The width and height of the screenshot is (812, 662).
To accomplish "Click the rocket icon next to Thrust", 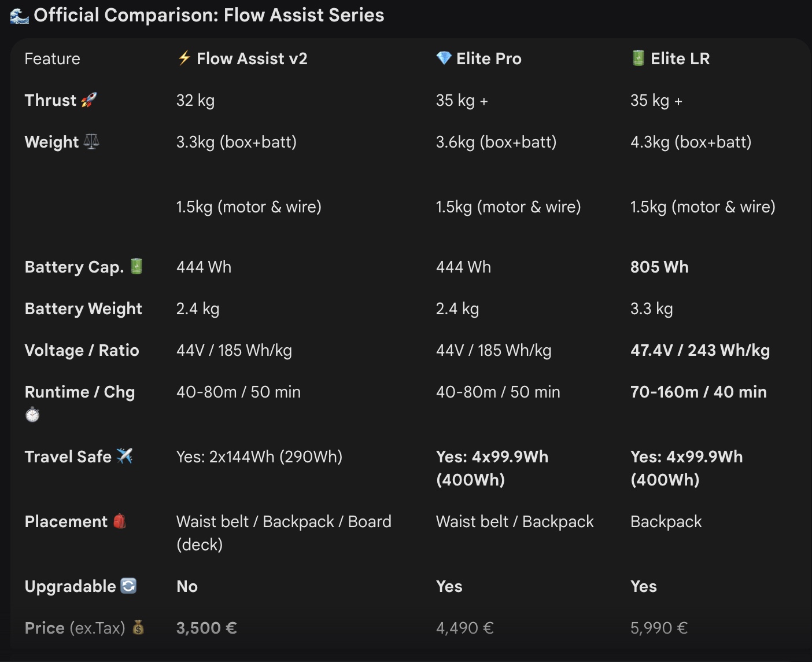I will click(x=88, y=100).
